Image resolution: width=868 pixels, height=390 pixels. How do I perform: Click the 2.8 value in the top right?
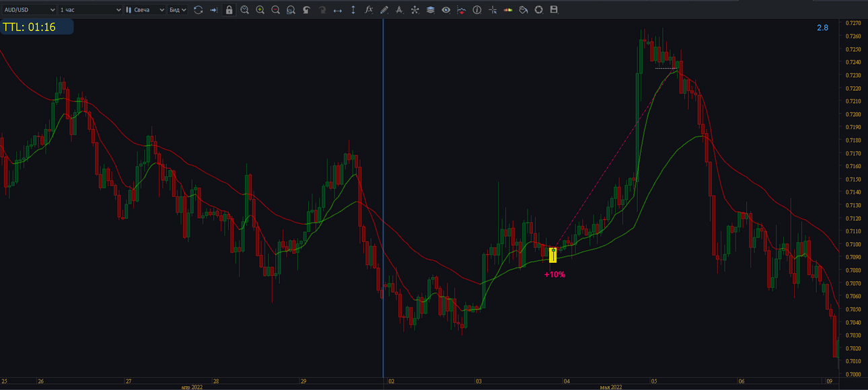pyautogui.click(x=822, y=28)
